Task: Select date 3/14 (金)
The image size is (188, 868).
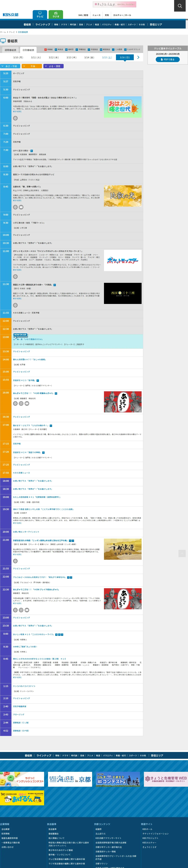Action: tap(89, 58)
